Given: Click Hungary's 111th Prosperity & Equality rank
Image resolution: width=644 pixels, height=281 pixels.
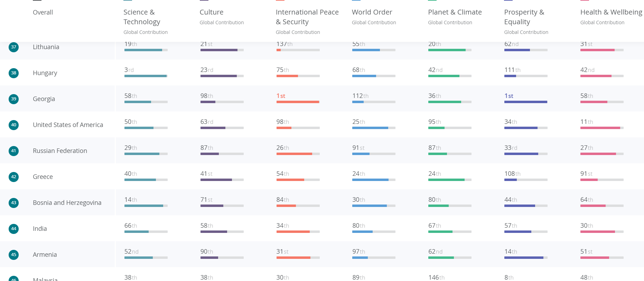Looking at the screenshot, I should pyautogui.click(x=512, y=70).
